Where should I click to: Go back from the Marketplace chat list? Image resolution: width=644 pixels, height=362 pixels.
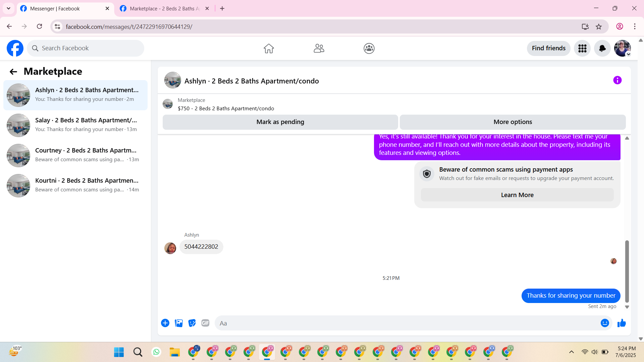[13, 71]
